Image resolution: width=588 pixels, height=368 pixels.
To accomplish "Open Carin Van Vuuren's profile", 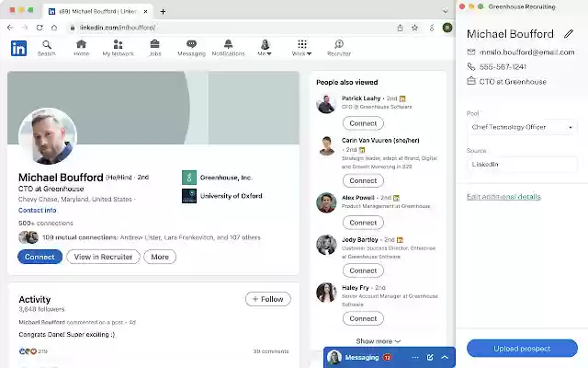I will [380, 141].
